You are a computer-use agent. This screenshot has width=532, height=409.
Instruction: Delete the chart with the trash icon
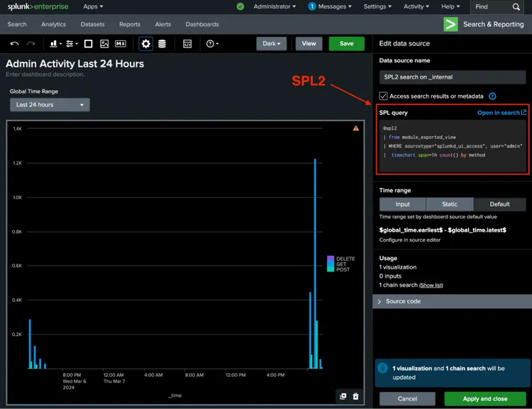[355, 396]
